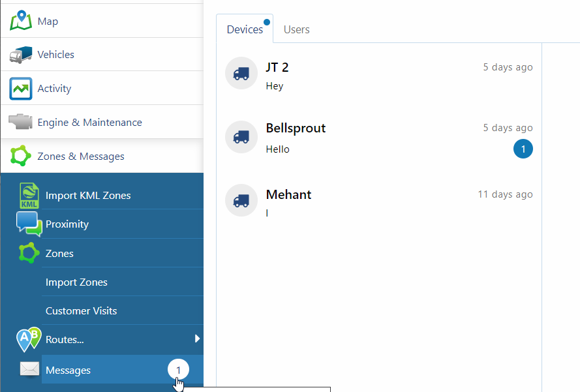
Task: Click the Activity chart icon
Action: pos(21,89)
